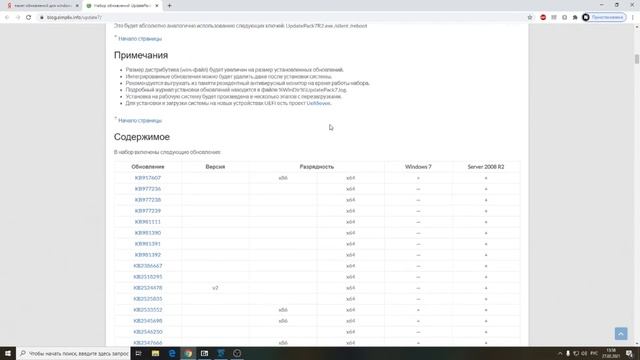Reload the current page
The width and height of the screenshot is (640, 360).
29,17
